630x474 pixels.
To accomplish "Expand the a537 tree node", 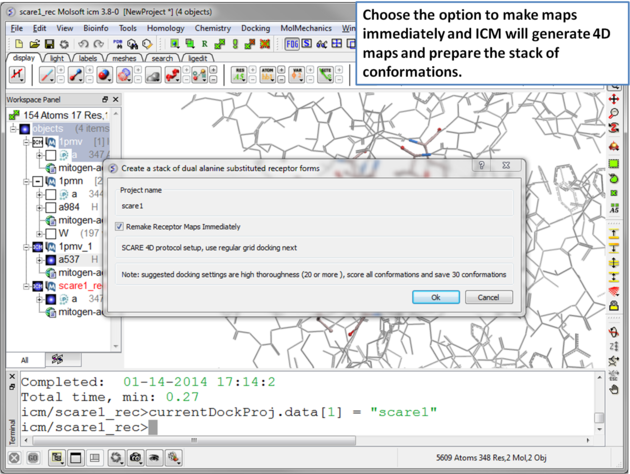I will pyautogui.click(x=39, y=259).
